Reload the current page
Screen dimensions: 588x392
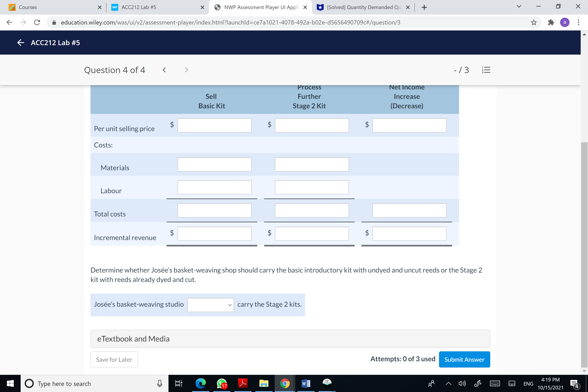coord(37,22)
